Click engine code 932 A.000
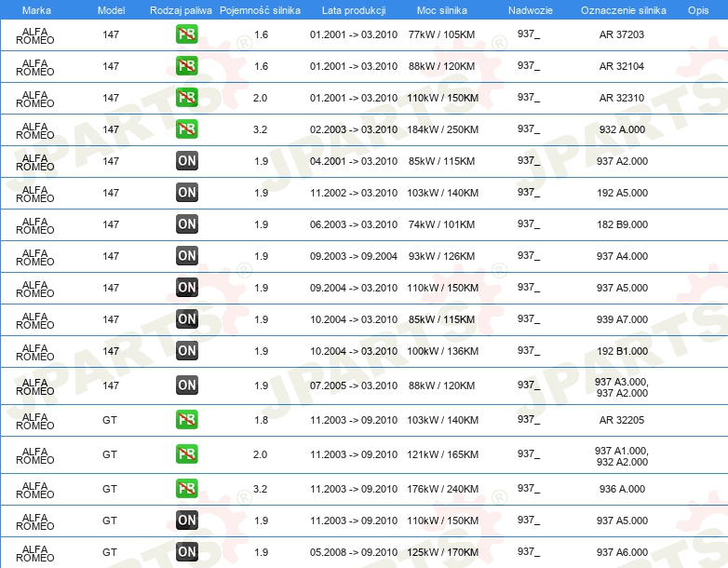728x568 pixels. (622, 129)
